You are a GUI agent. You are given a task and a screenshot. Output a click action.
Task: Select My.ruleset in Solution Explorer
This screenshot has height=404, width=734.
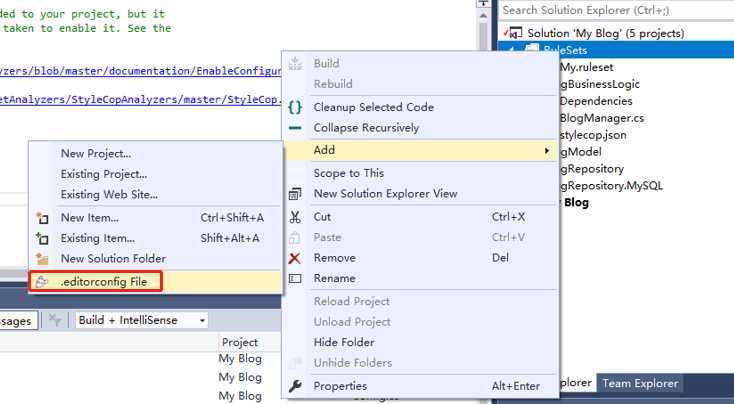pos(587,67)
